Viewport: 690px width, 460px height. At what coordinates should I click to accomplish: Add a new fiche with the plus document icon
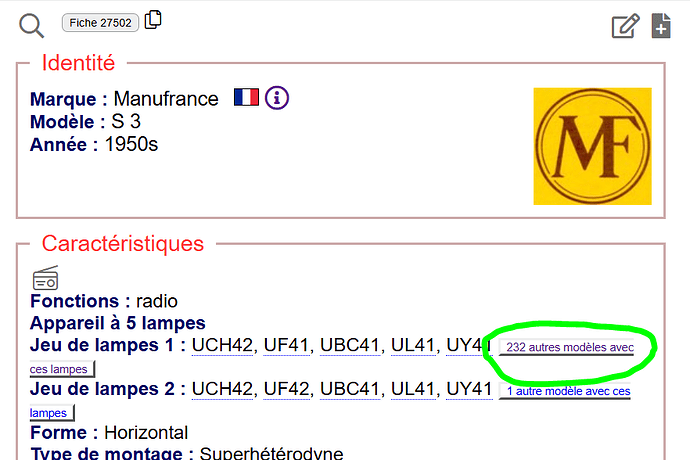click(x=661, y=26)
